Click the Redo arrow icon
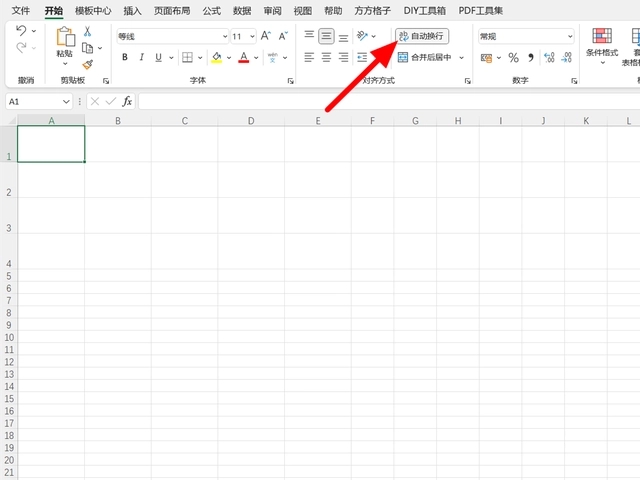The width and height of the screenshot is (640, 480). point(21,48)
